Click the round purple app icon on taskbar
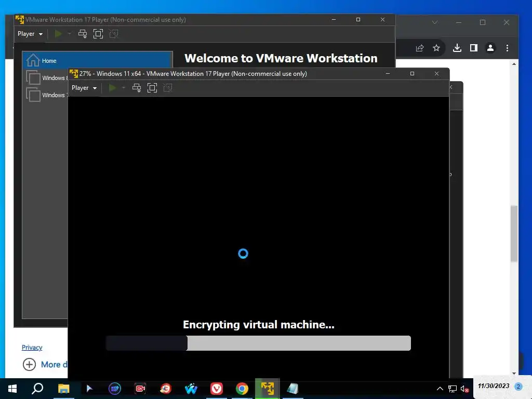The width and height of the screenshot is (532, 399). 115,389
